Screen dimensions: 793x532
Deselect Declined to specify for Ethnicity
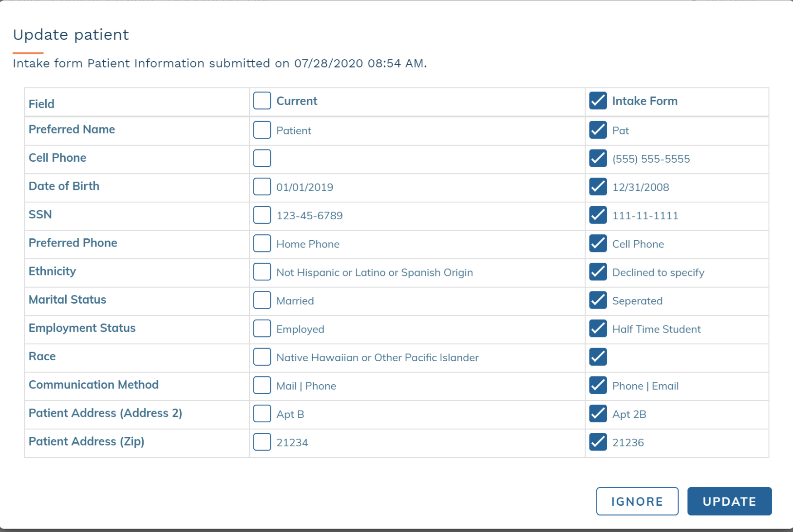(598, 272)
